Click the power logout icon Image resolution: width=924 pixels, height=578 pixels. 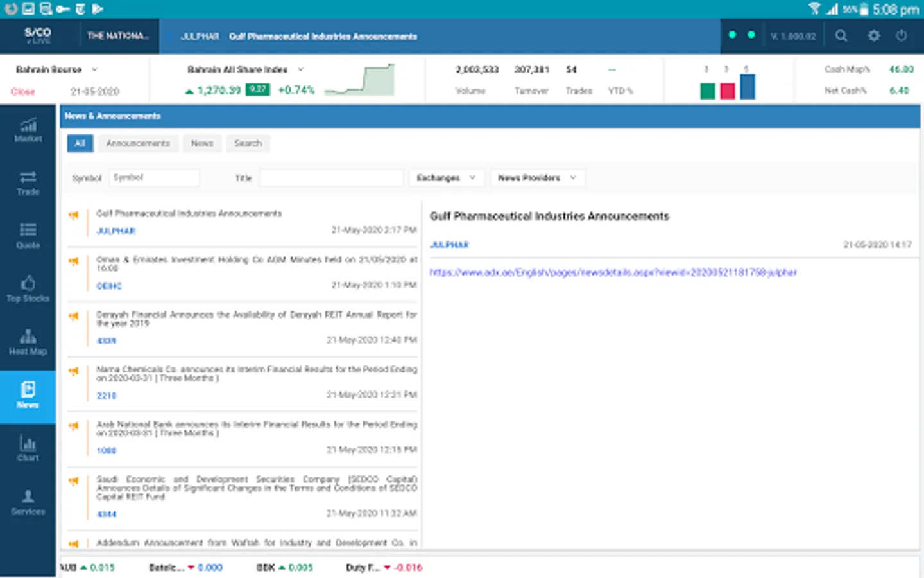click(902, 36)
